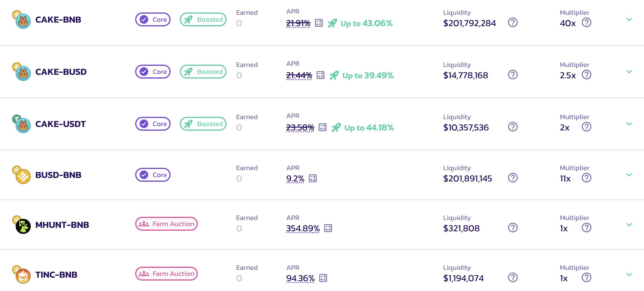Viewport: 644px width, 291px height.
Task: Expand the CAKE-USDT farm details
Action: click(629, 124)
